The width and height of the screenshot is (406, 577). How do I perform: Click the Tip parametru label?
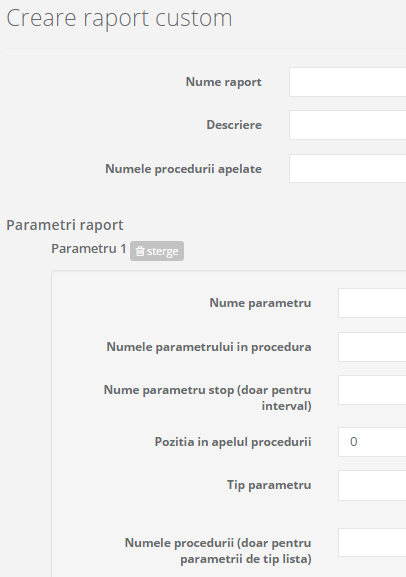click(269, 485)
